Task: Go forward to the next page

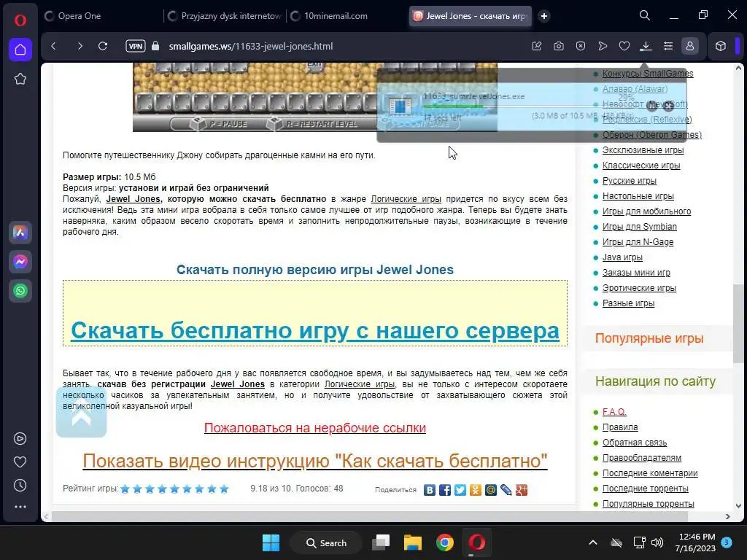Action: [80, 46]
